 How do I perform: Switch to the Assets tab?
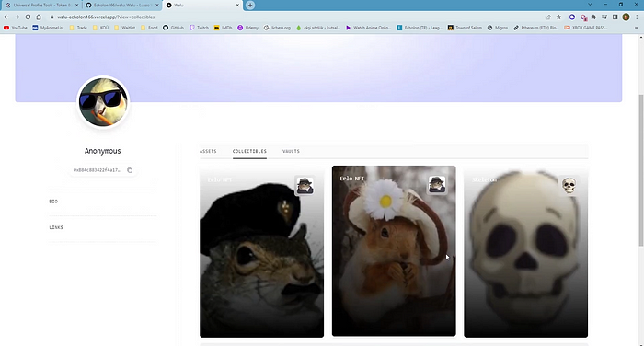pos(208,151)
